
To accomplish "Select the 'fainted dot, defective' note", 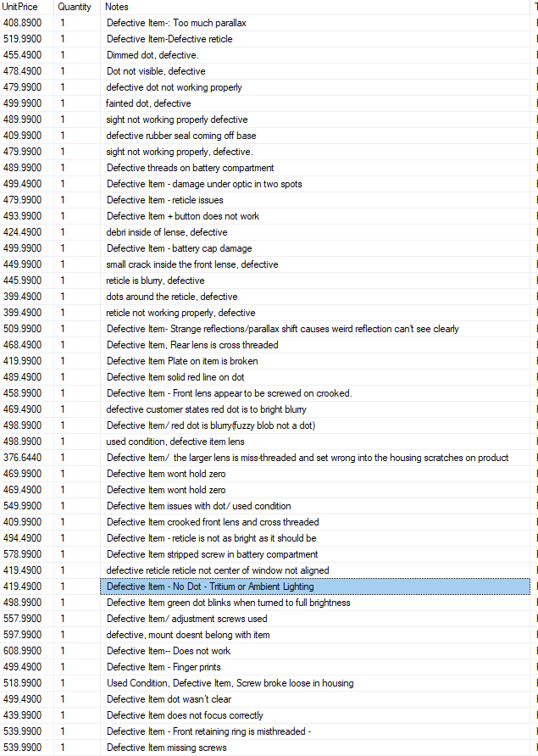I will [x=315, y=103].
